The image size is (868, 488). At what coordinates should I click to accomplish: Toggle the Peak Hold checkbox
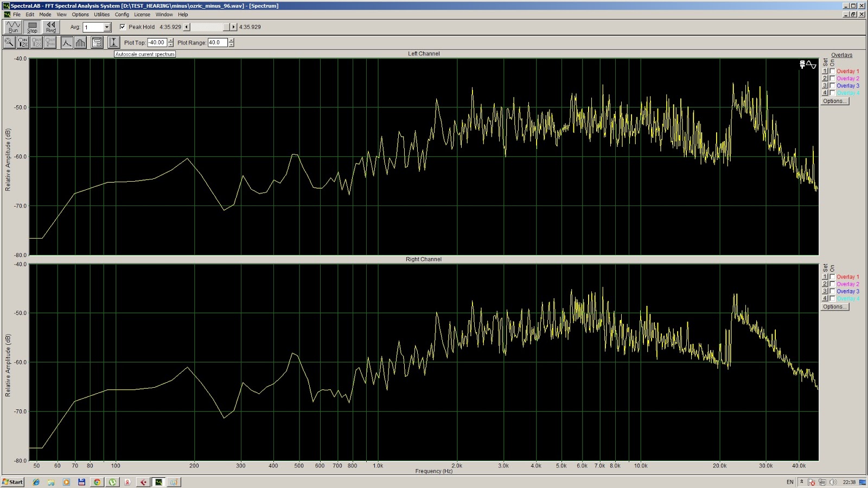[x=123, y=27]
